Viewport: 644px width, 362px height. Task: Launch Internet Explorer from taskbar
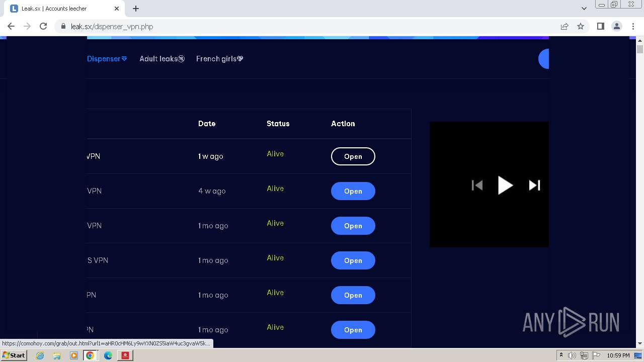40,355
